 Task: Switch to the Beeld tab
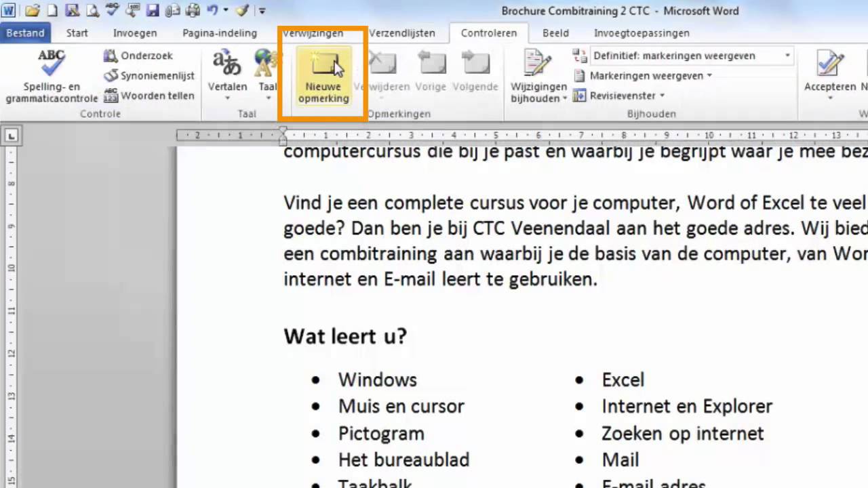click(x=555, y=33)
